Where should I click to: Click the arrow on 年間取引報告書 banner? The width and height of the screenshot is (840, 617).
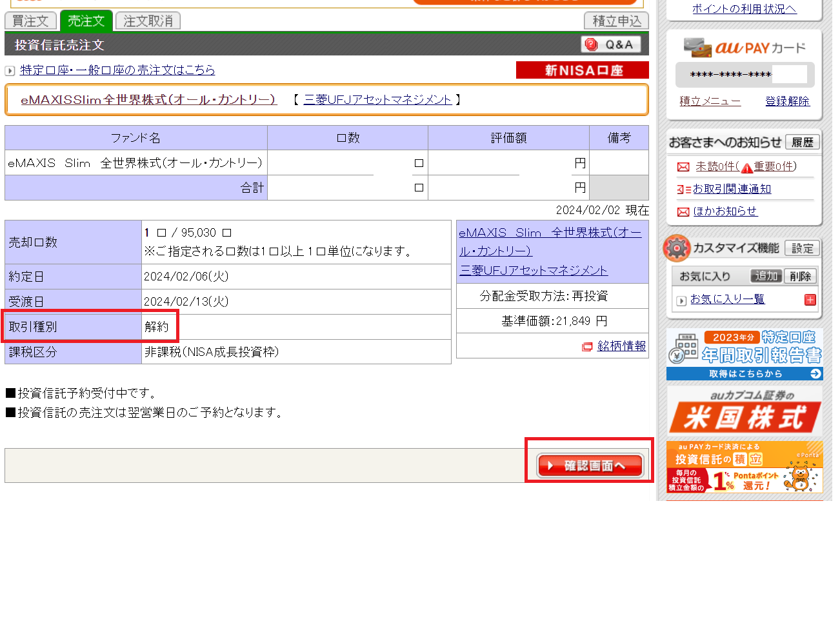click(x=815, y=374)
